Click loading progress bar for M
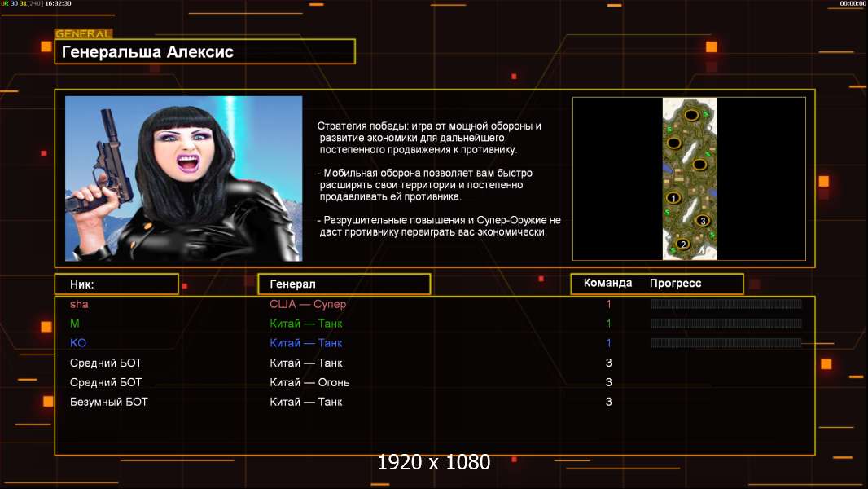The image size is (868, 489). (x=726, y=324)
